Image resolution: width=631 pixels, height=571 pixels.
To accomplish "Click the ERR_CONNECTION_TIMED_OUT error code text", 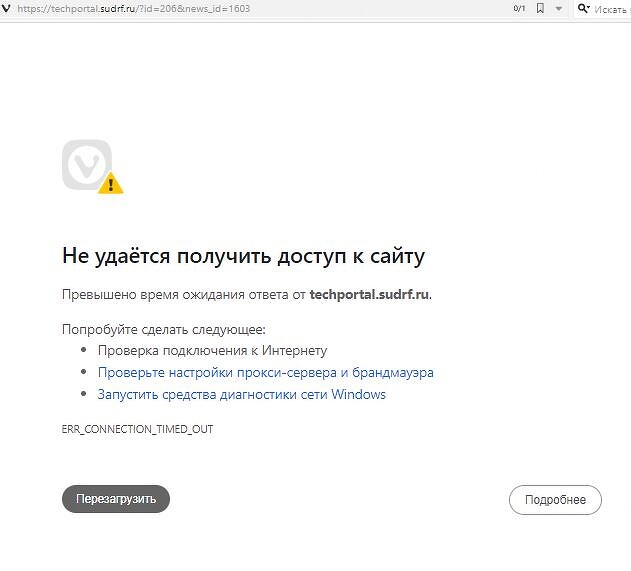I will tap(137, 429).
